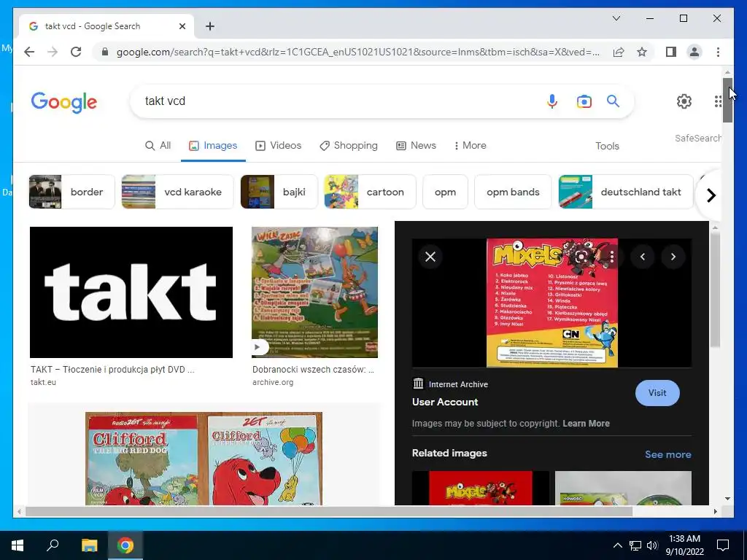Expand the More search options menu
This screenshot has width=747, height=560.
(470, 145)
